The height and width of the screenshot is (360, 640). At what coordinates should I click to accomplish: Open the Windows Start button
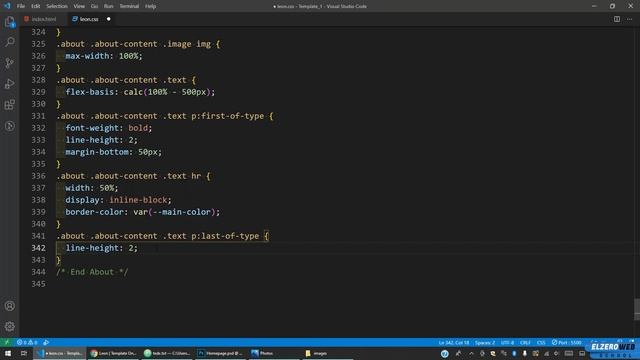coord(8,353)
